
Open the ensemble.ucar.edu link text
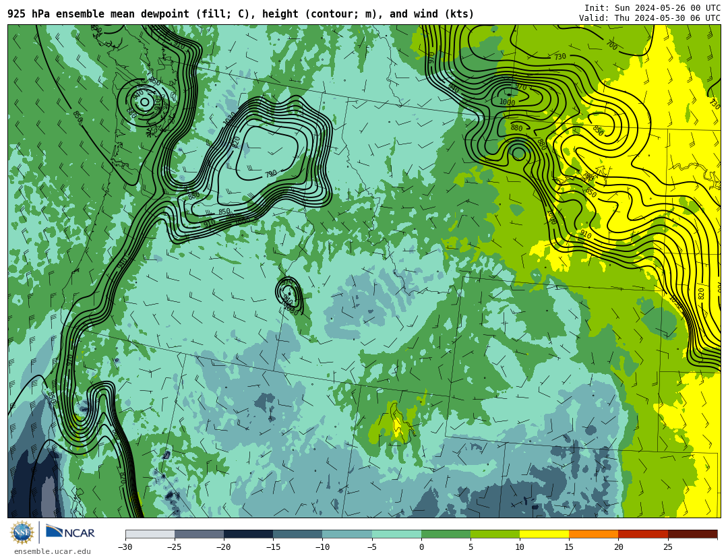pyautogui.click(x=53, y=552)
